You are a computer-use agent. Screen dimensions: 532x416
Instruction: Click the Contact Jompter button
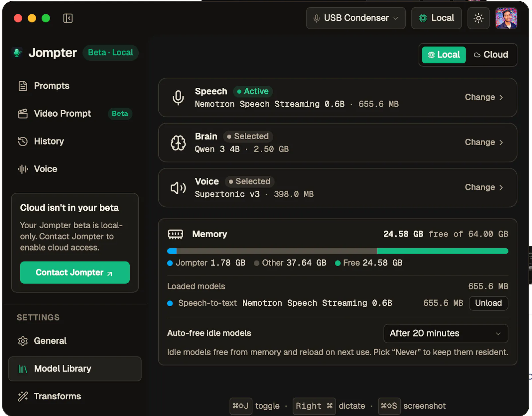[75, 272]
